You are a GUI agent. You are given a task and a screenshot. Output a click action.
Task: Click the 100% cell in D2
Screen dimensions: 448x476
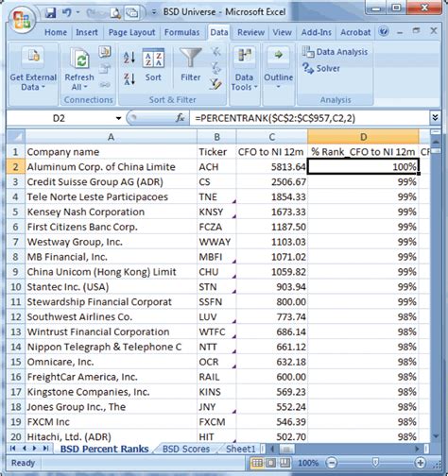tap(363, 167)
